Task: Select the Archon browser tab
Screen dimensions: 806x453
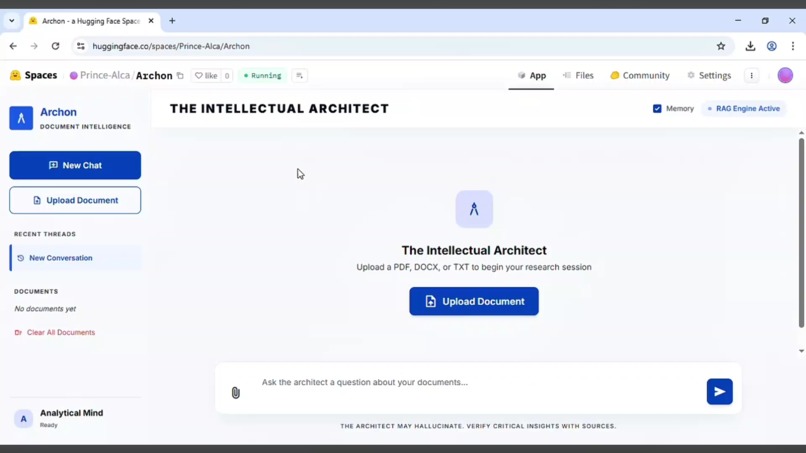Action: pos(90,21)
